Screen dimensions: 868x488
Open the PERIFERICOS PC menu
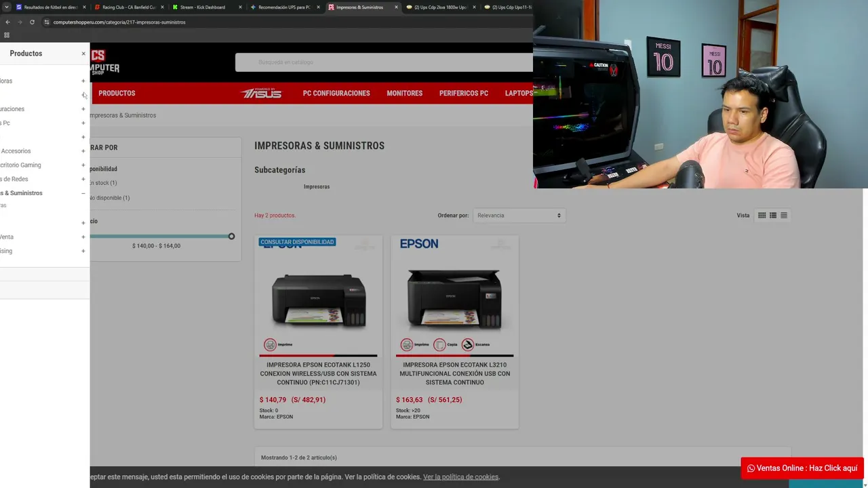(464, 94)
